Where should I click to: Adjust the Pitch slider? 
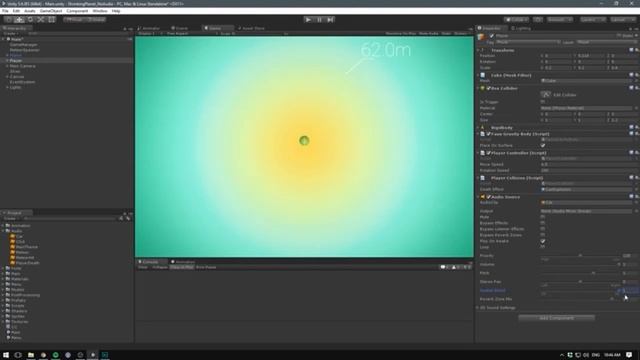[x=580, y=273]
